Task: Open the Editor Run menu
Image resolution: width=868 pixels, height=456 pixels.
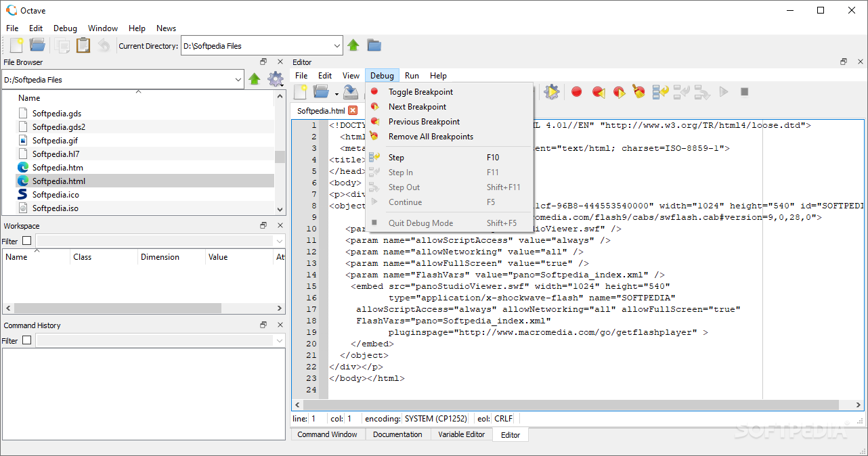Action: click(412, 76)
